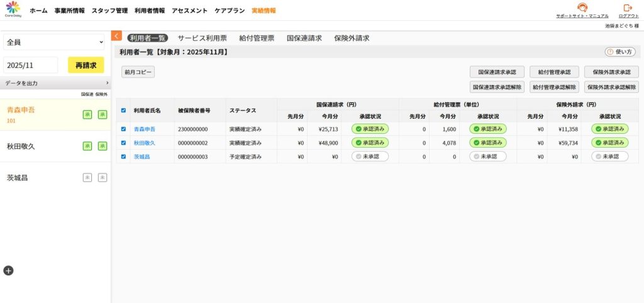Open the 実績情報 menu
644x303 pixels.
(264, 11)
